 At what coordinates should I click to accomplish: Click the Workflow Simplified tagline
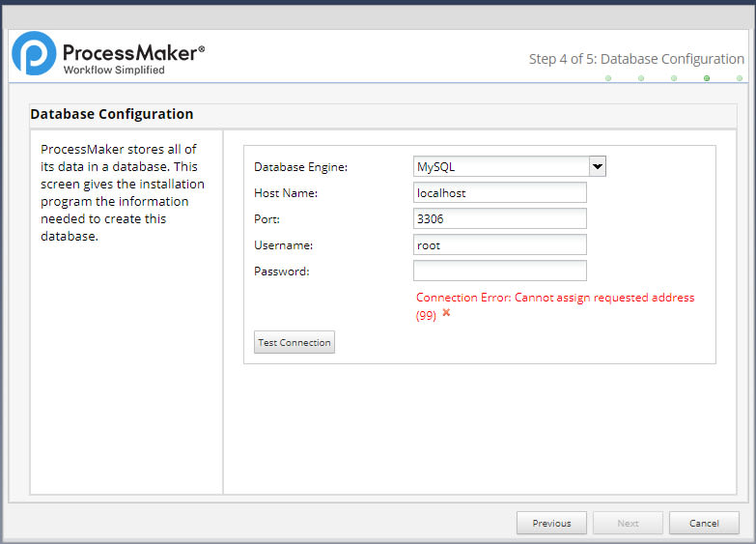click(114, 70)
